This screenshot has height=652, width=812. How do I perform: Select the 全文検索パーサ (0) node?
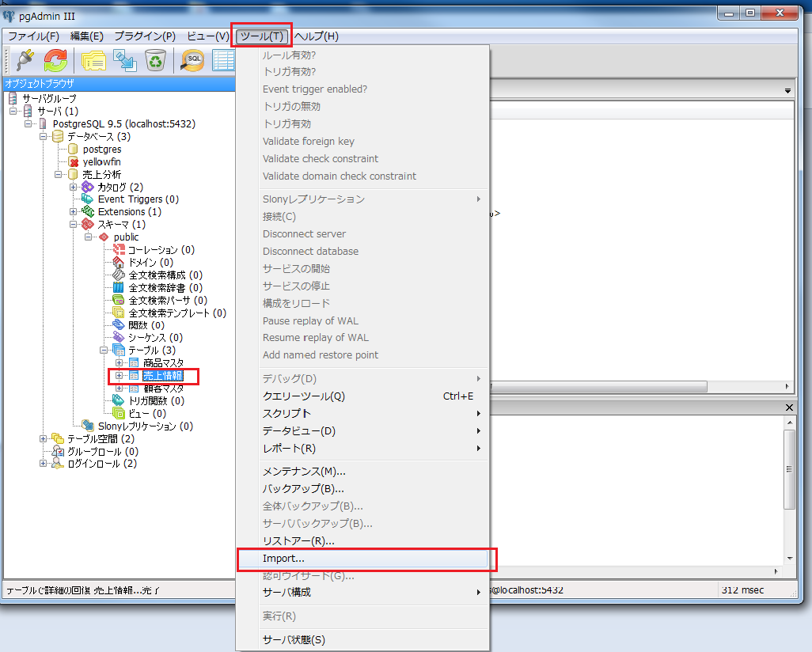click(168, 301)
